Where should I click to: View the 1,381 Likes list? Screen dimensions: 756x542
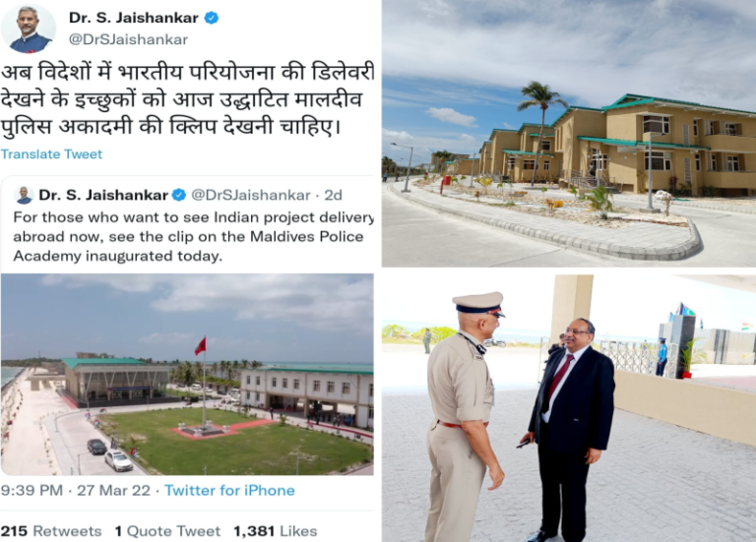(276, 531)
